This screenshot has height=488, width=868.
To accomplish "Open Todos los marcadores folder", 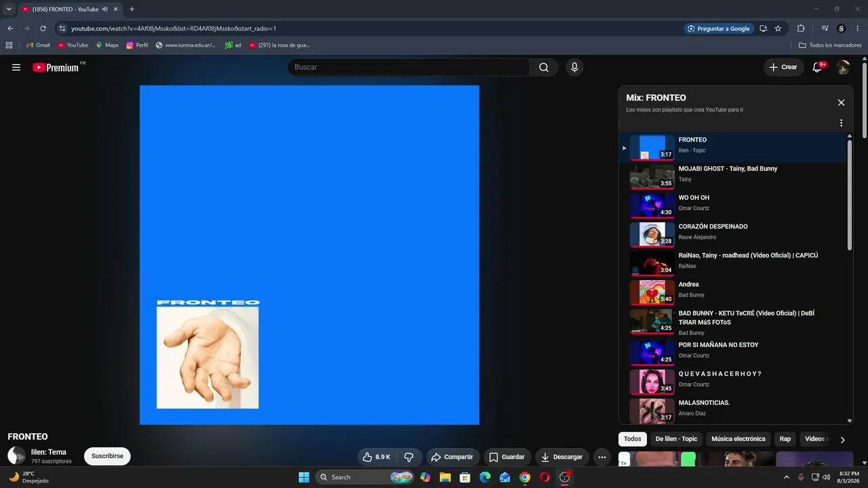I will tap(830, 45).
